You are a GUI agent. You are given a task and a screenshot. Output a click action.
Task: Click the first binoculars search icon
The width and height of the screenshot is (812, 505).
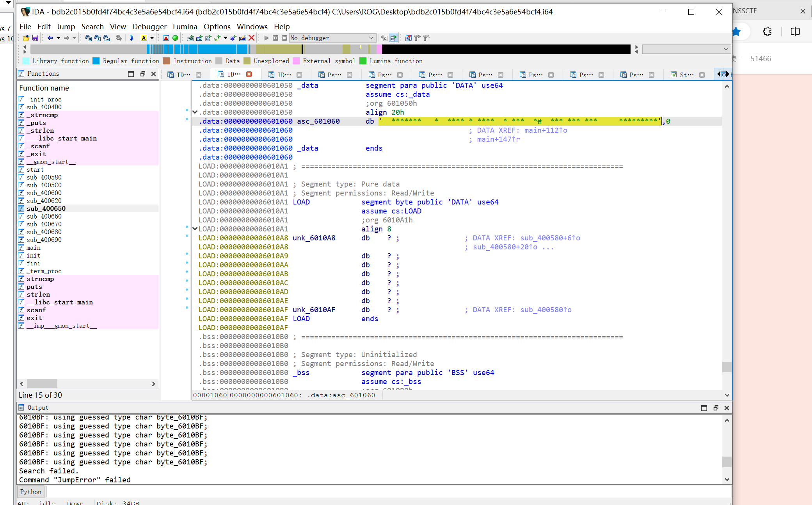pos(89,38)
